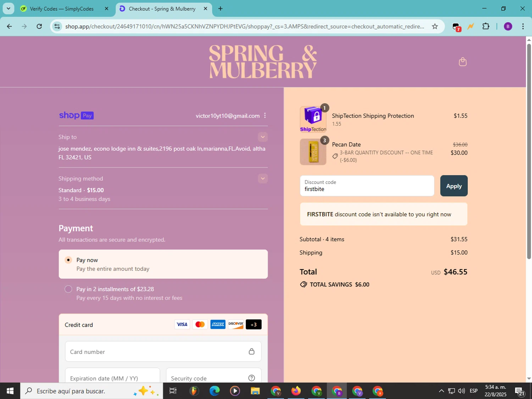The image size is (532, 399).
Task: Click the discount tag icon under Pecan Date
Action: [335, 156]
